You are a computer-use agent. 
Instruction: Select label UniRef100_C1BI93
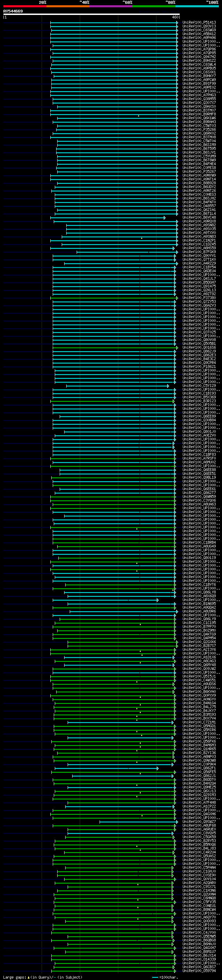pos(199,394)
